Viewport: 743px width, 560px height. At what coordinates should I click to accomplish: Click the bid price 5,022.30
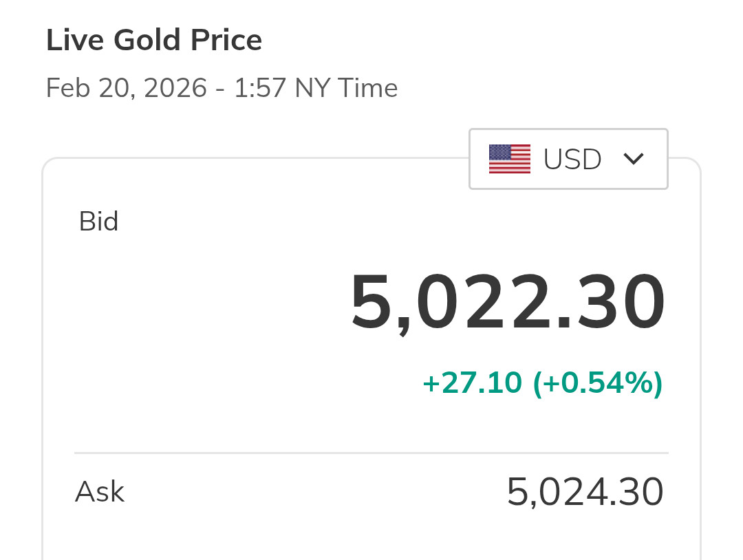(508, 303)
